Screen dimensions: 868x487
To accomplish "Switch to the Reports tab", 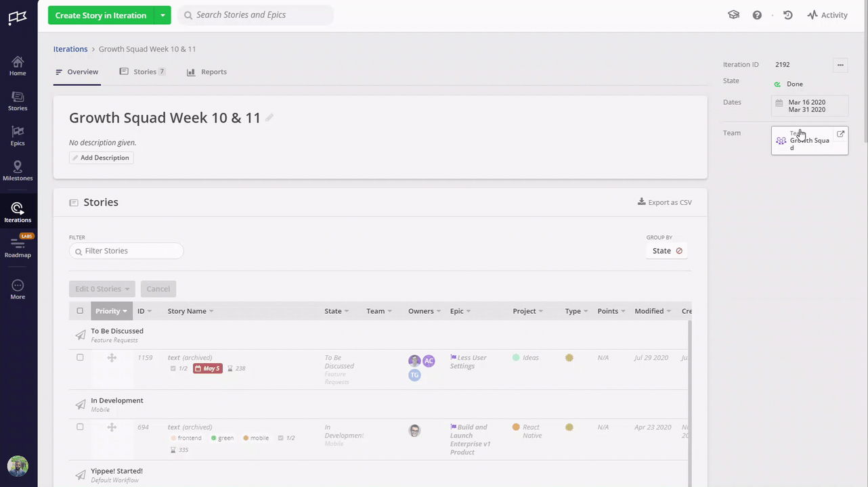I will click(x=207, y=72).
